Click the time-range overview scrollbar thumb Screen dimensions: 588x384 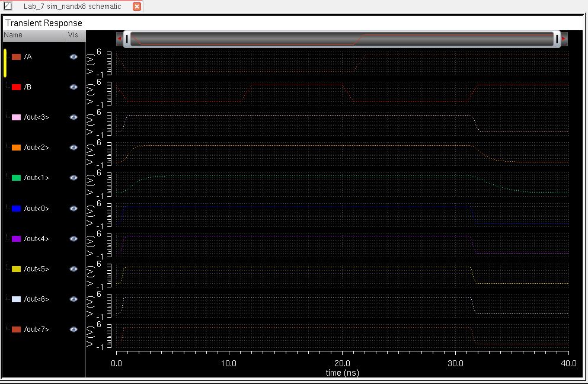(341, 39)
